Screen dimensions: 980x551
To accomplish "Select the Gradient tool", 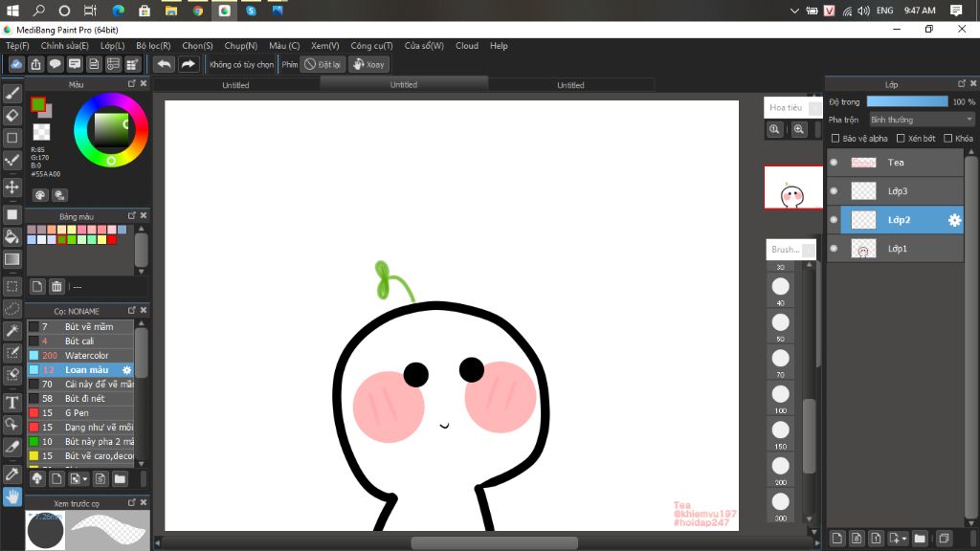I will point(11,259).
